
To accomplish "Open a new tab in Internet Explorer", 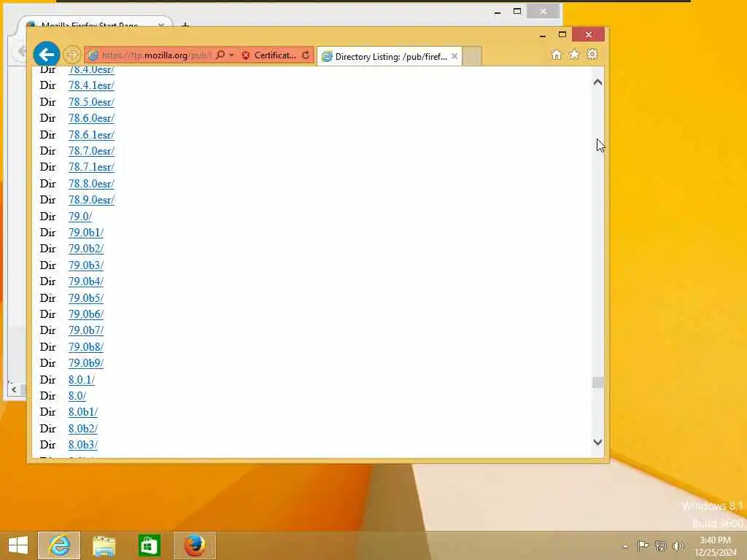I will point(472,57).
